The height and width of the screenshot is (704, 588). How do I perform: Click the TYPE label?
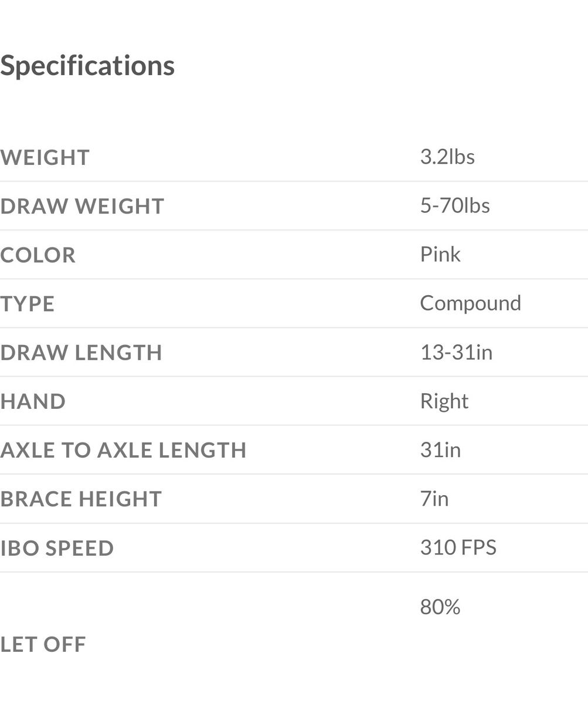(28, 304)
